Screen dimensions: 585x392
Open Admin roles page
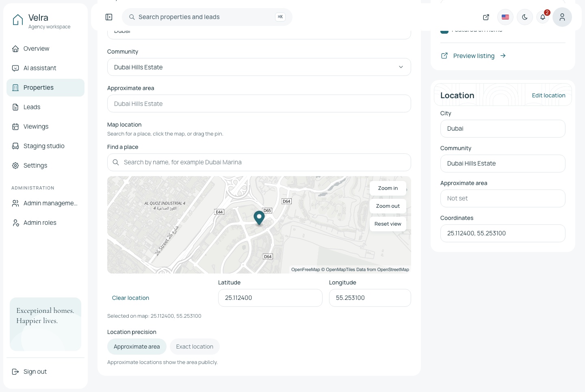click(x=45, y=223)
